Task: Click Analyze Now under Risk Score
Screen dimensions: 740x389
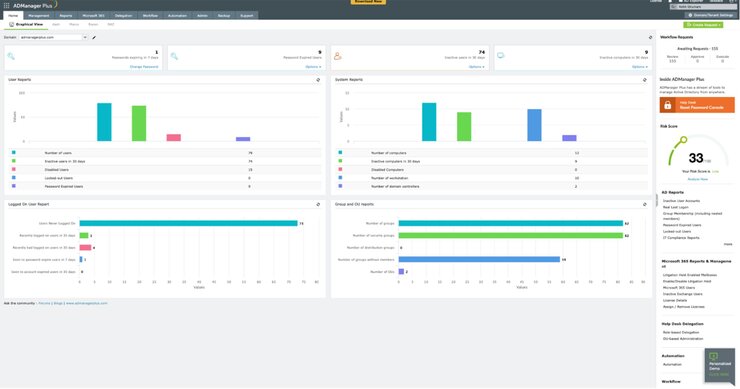Action: (698, 179)
